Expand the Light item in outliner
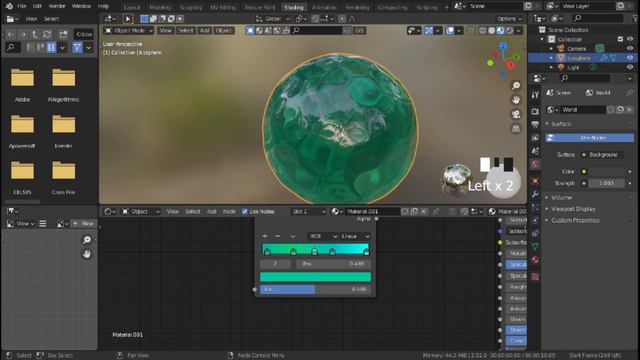 [551, 67]
